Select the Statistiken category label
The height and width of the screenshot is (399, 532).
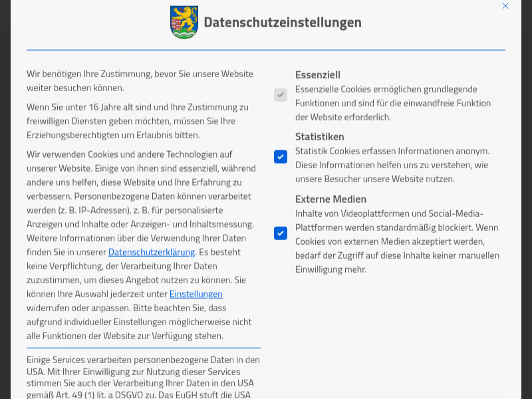click(x=320, y=136)
